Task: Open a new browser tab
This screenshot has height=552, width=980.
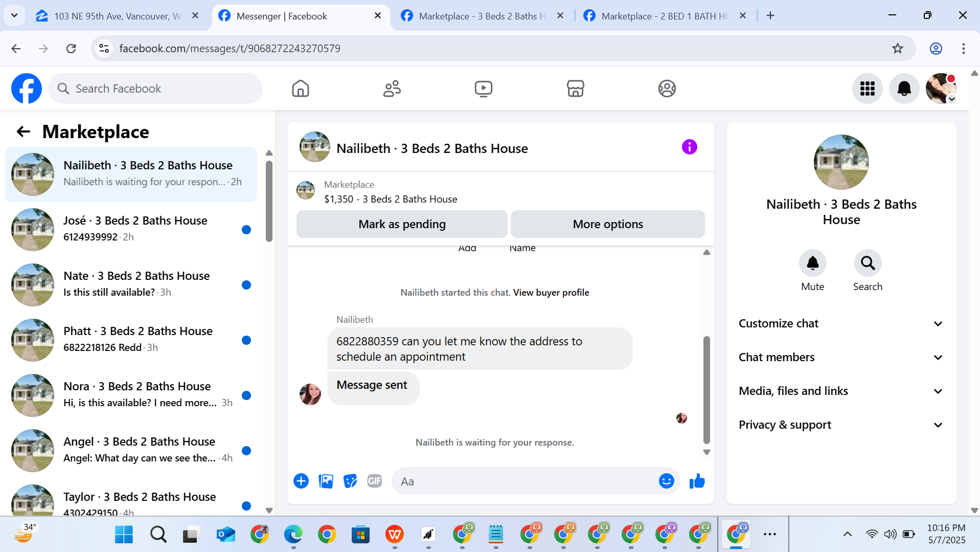Action: [770, 15]
